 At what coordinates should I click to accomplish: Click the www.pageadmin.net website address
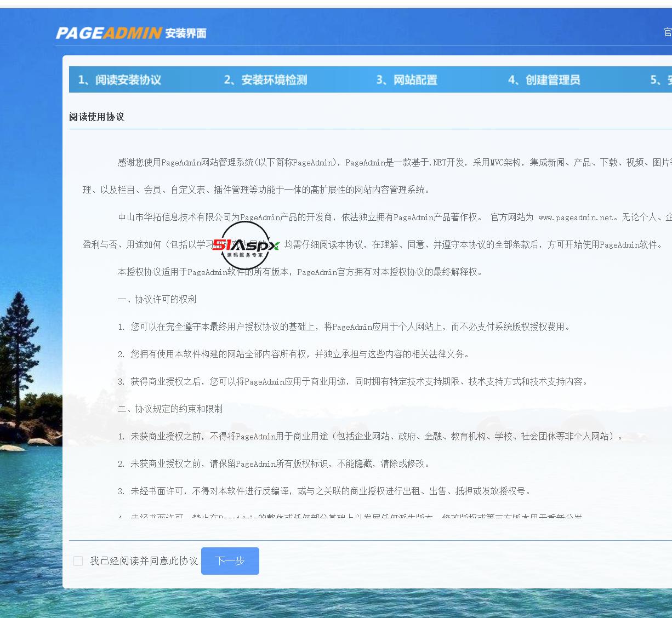click(x=576, y=218)
